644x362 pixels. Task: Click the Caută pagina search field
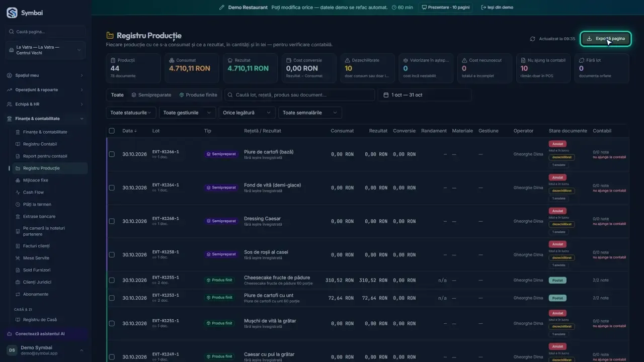(x=46, y=32)
